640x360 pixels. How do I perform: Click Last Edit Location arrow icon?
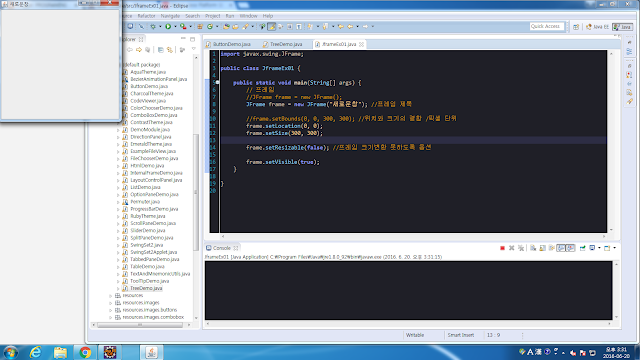[x=340, y=27]
